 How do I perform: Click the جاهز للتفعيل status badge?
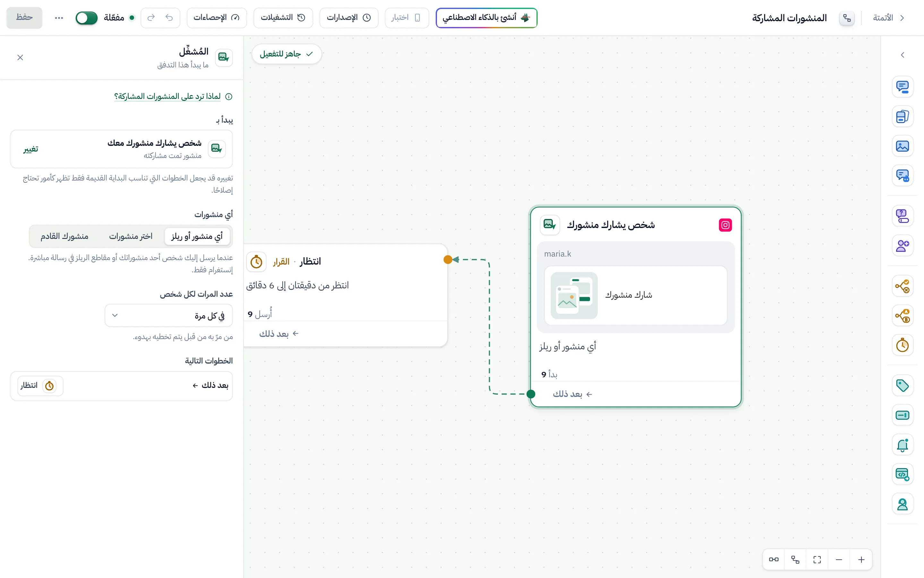tap(287, 54)
